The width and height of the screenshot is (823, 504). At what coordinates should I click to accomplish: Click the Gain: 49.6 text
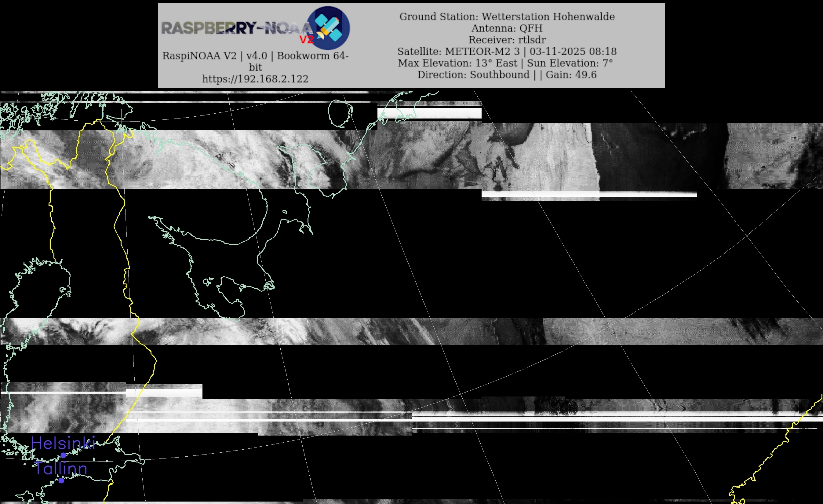[x=571, y=75]
